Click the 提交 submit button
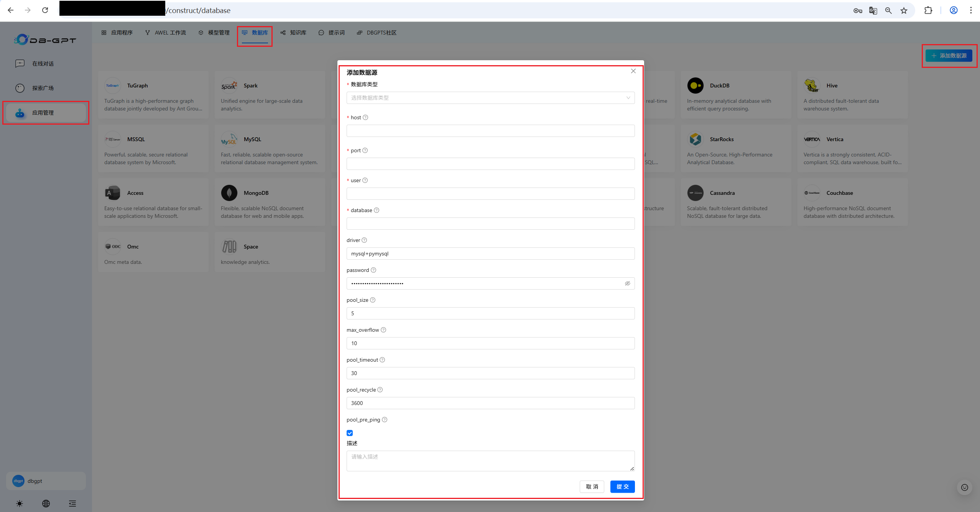The height and width of the screenshot is (512, 980). pos(622,487)
